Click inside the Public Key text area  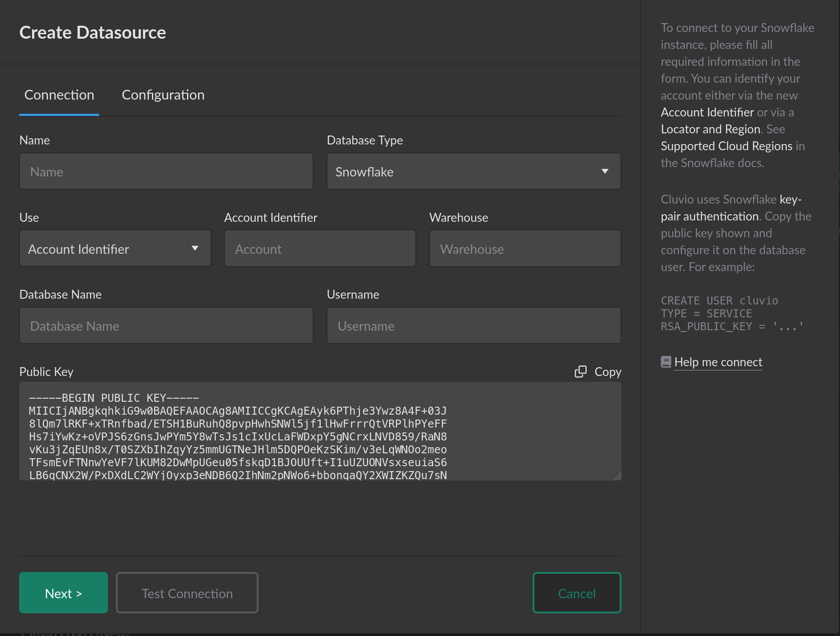(x=320, y=431)
